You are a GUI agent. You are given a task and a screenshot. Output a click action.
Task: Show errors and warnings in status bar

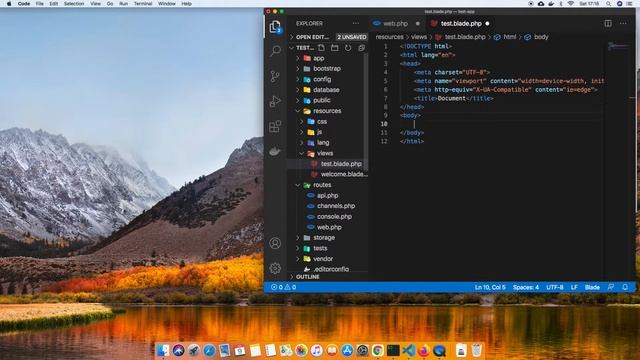coord(284,287)
